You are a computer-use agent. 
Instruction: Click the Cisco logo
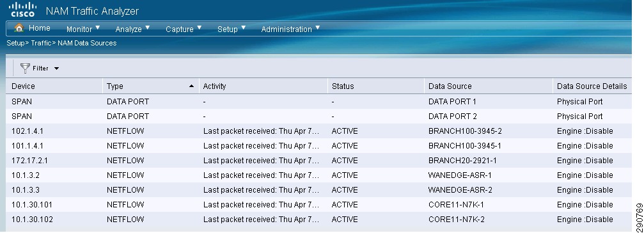click(22, 10)
